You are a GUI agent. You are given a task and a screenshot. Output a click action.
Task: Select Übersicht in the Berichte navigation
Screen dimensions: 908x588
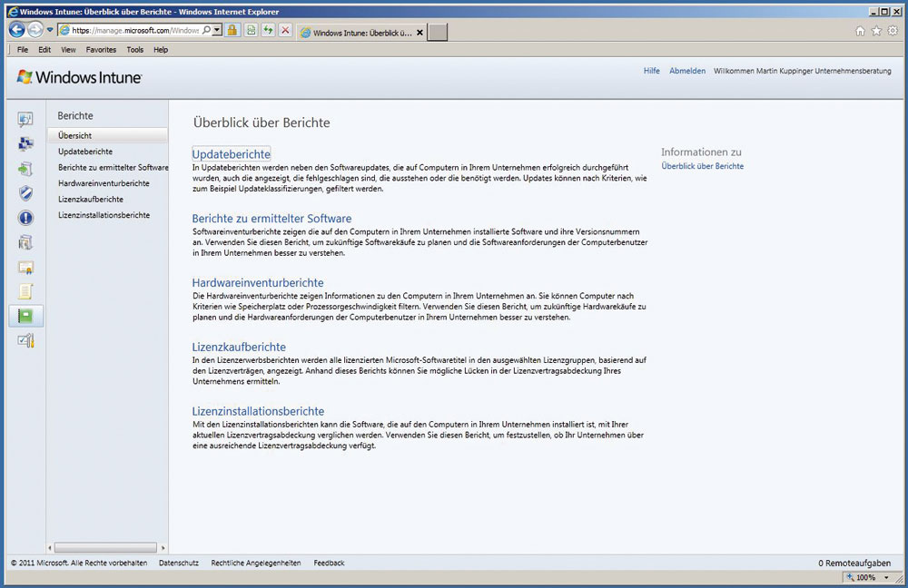click(x=108, y=135)
